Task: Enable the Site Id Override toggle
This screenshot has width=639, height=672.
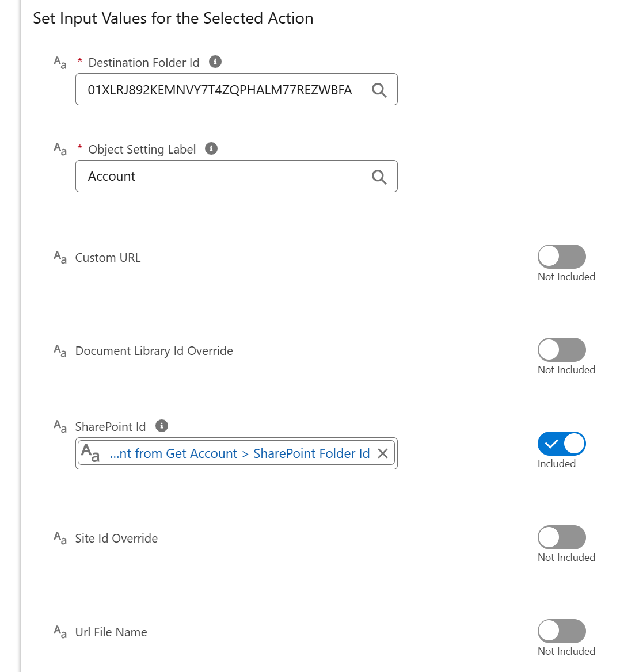Action: 562,537
